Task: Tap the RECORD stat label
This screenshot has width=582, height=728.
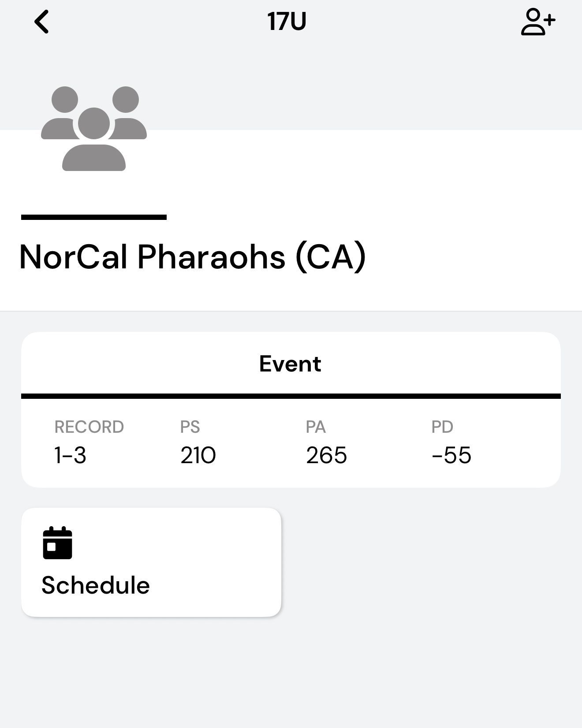Action: point(89,427)
